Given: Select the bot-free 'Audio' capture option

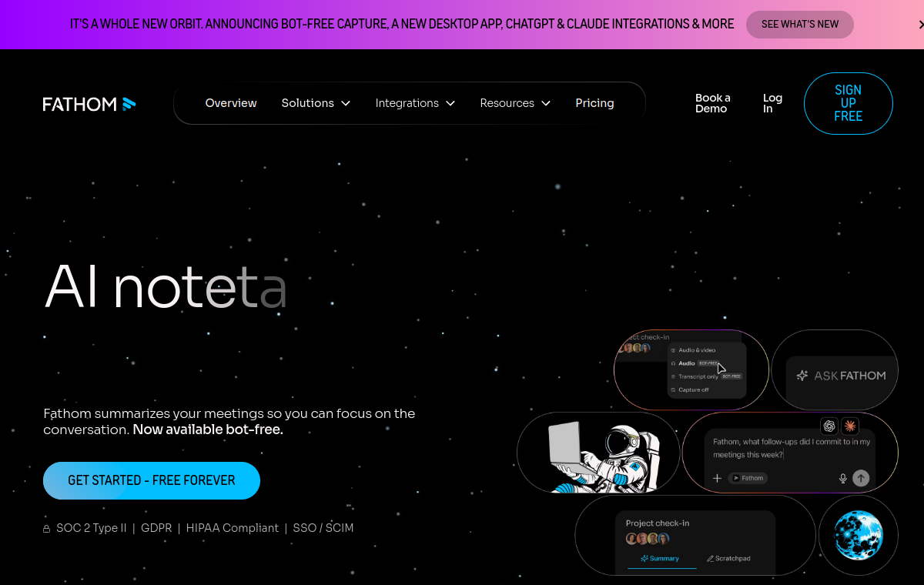Looking at the screenshot, I should (x=695, y=363).
